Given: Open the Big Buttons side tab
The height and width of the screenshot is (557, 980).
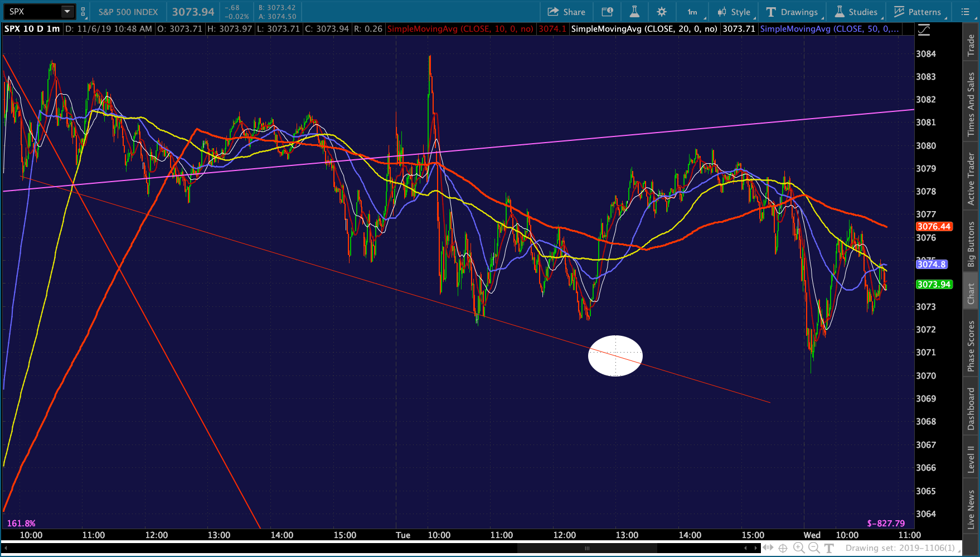Looking at the screenshot, I should tap(971, 244).
